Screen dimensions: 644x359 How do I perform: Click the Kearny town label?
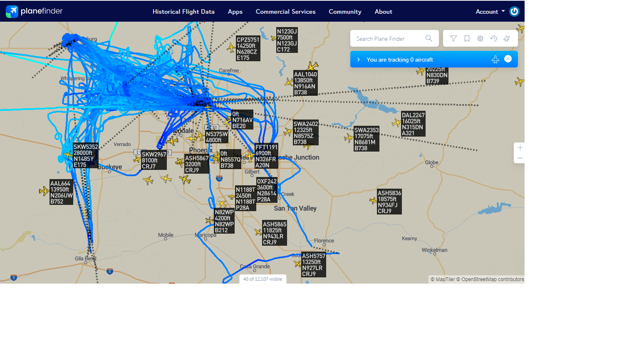click(x=409, y=239)
